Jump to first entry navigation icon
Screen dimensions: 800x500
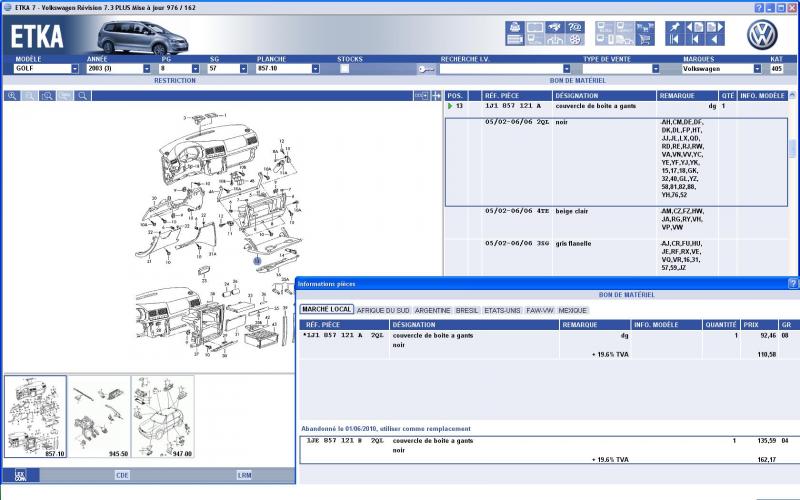[x=674, y=40]
